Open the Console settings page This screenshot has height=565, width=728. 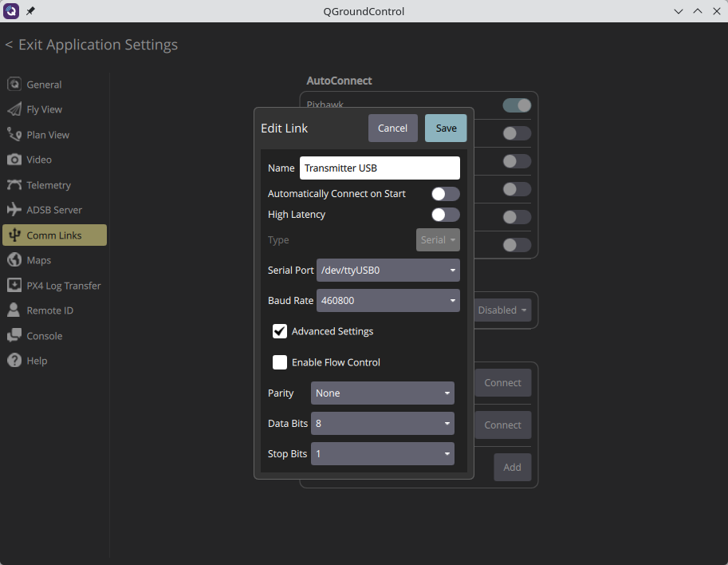pos(44,336)
